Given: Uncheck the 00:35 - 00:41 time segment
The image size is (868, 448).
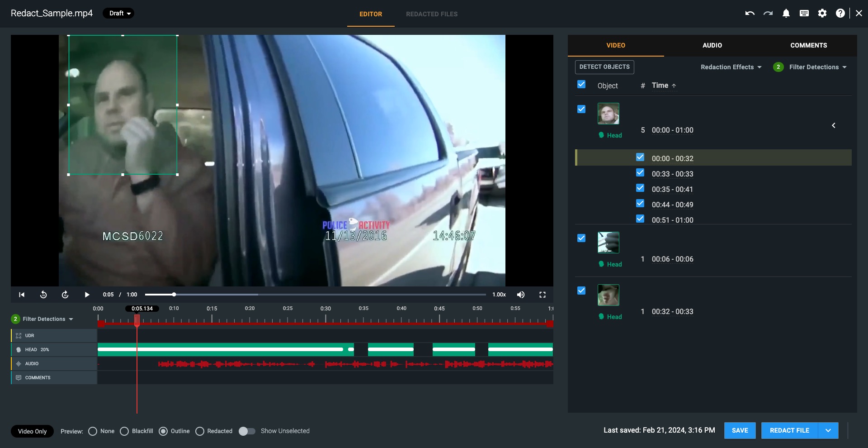Looking at the screenshot, I should 640,188.
